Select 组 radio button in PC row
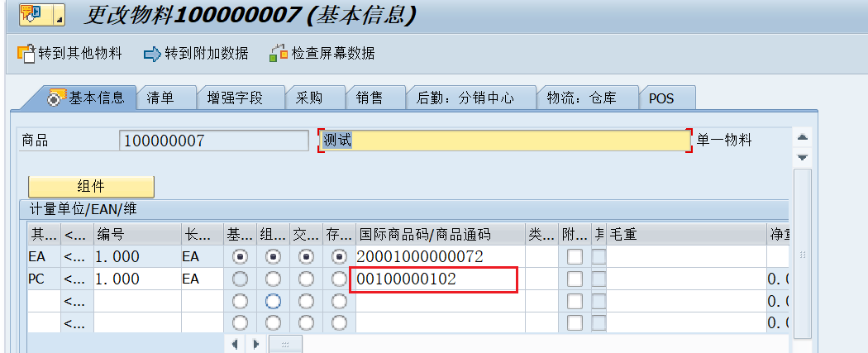The height and width of the screenshot is (353, 868). [x=273, y=279]
